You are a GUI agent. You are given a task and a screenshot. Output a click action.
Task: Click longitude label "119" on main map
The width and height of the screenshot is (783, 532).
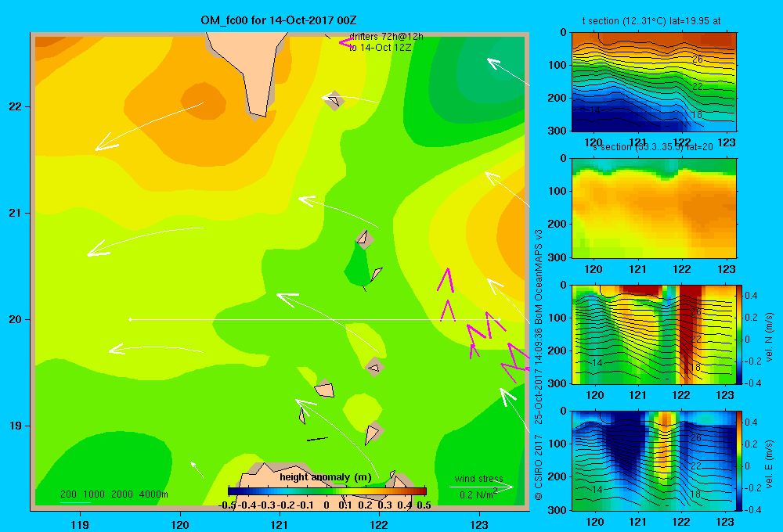[x=80, y=524]
